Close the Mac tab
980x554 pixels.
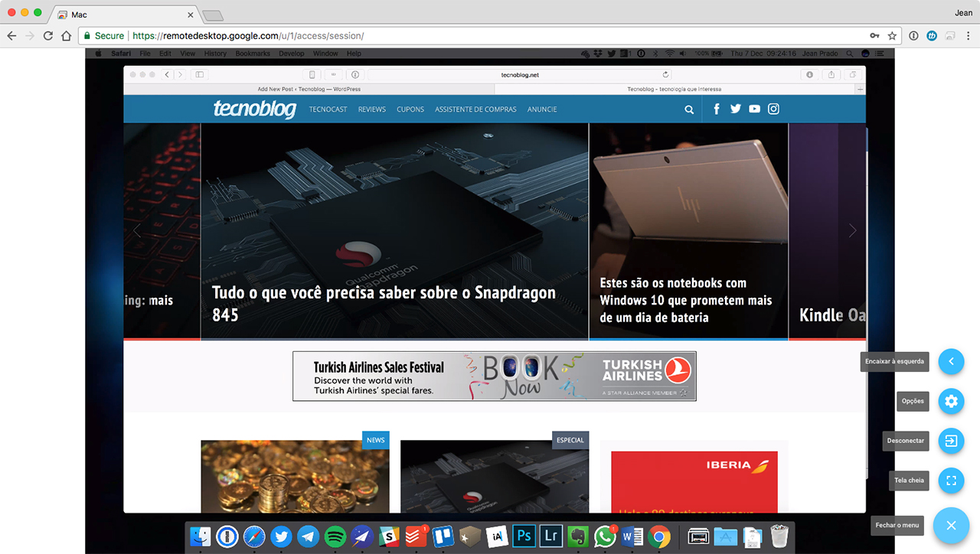pos(191,15)
